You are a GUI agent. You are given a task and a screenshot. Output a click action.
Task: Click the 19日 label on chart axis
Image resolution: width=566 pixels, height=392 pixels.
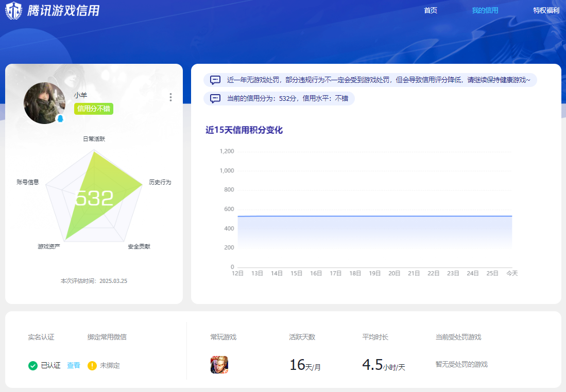[375, 273]
